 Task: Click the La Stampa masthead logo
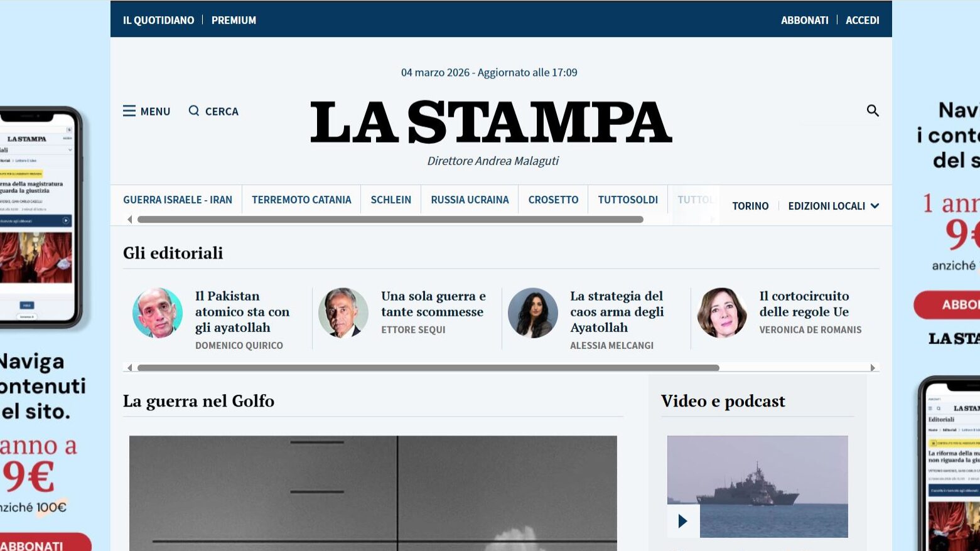(491, 122)
